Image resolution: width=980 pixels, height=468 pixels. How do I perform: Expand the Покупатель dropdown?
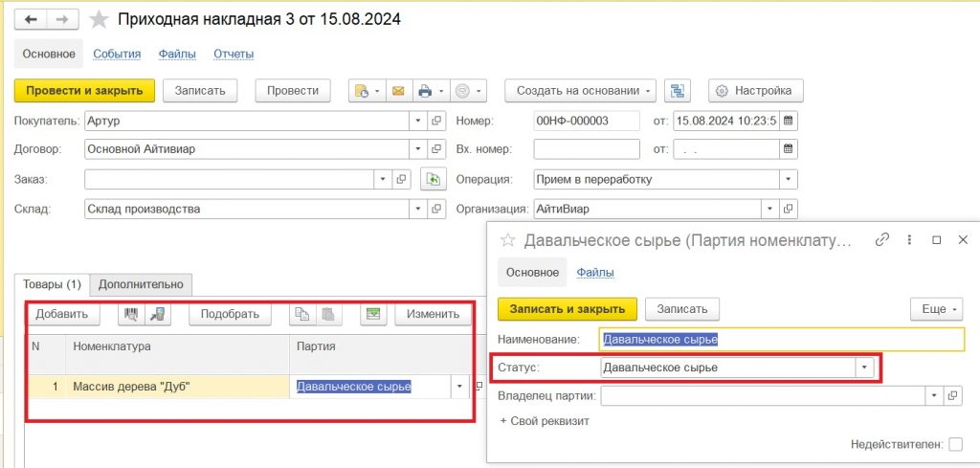click(x=419, y=122)
